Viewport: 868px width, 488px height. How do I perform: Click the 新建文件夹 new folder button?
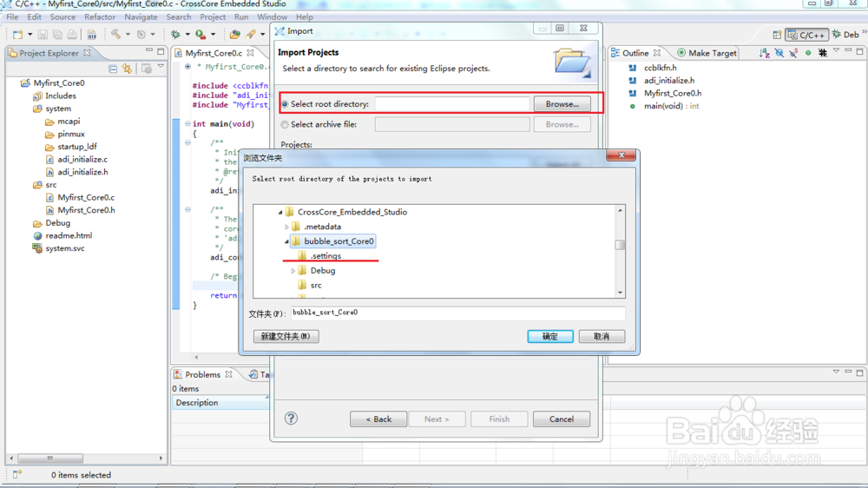286,336
